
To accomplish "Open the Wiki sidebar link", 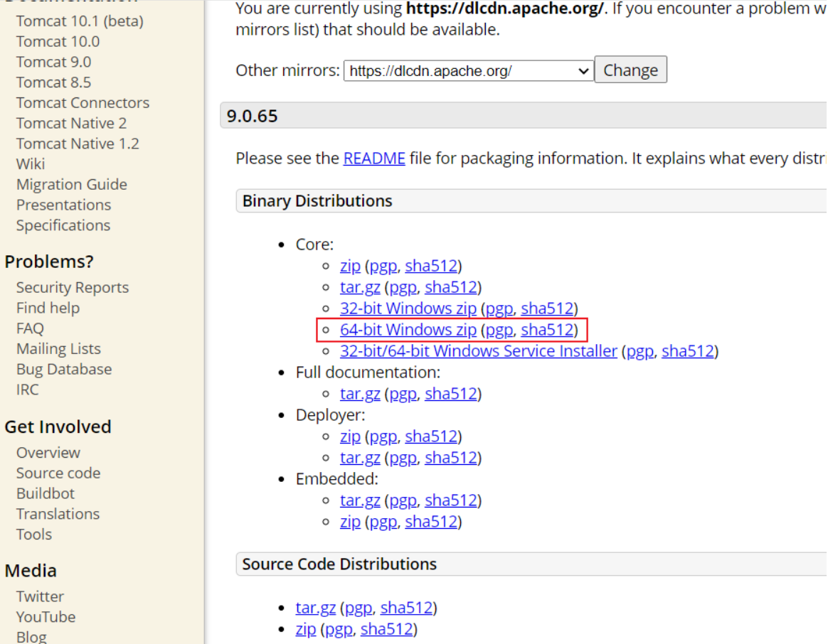I will coord(31,164).
